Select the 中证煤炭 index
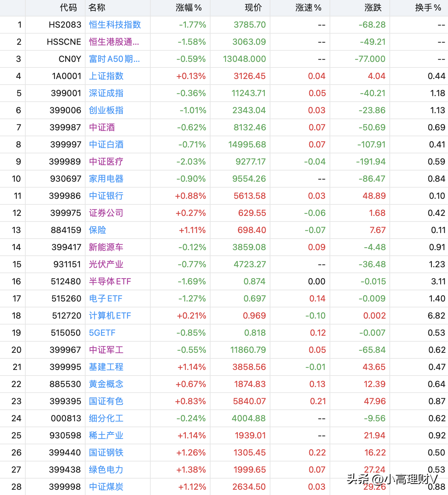Image resolution: width=448 pixels, height=495 pixels. click(x=106, y=487)
